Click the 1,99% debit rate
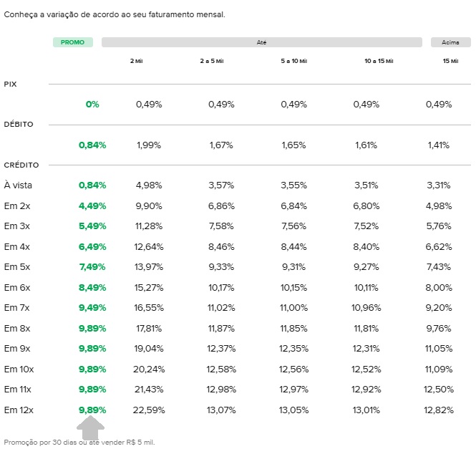The height and width of the screenshot is (454, 476). coord(149,145)
